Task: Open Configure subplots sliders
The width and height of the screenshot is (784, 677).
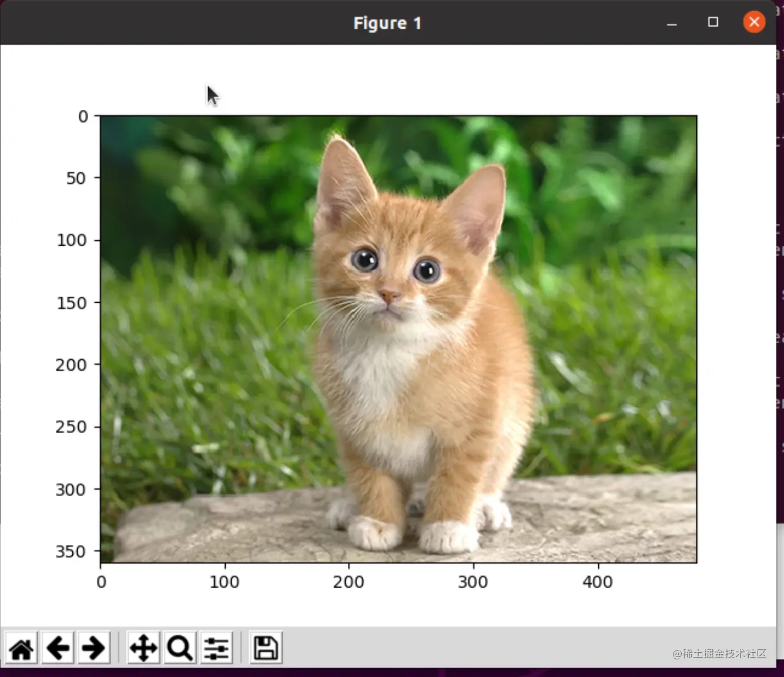Action: [216, 648]
